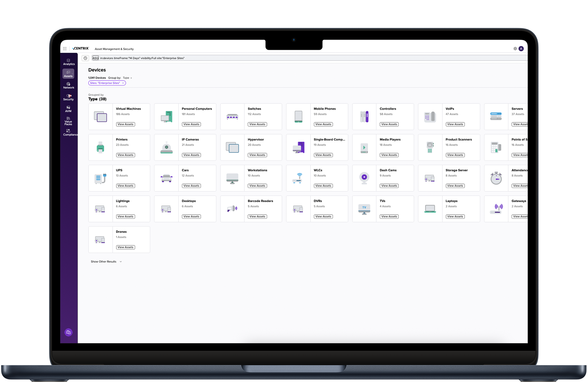The height and width of the screenshot is (383, 588).
Task: Open the apps grid launcher icon
Action: tap(65, 49)
